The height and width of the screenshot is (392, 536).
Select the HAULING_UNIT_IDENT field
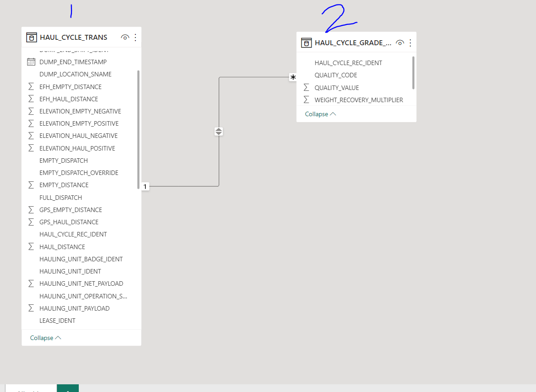(x=70, y=271)
